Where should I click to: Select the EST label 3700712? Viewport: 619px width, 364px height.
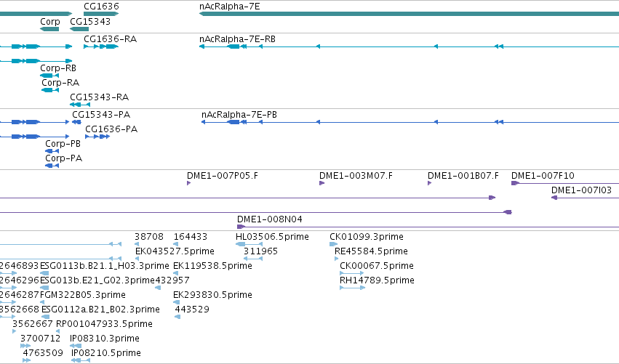coord(40,339)
